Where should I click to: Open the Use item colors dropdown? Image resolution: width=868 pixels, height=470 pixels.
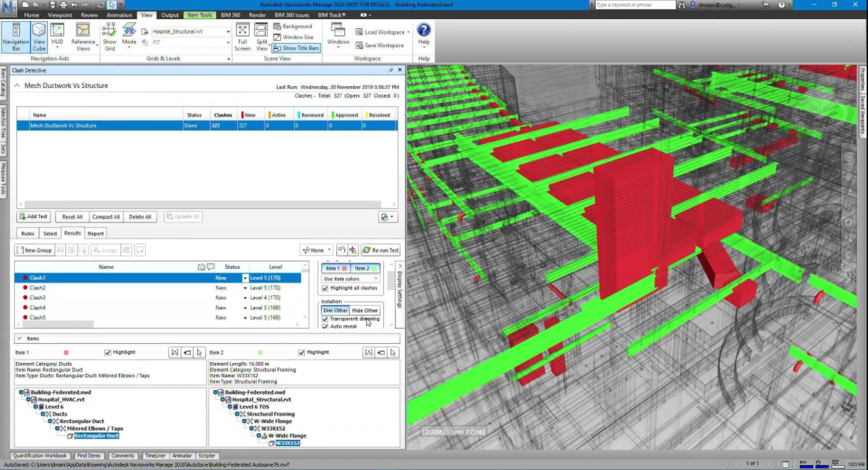click(351, 279)
